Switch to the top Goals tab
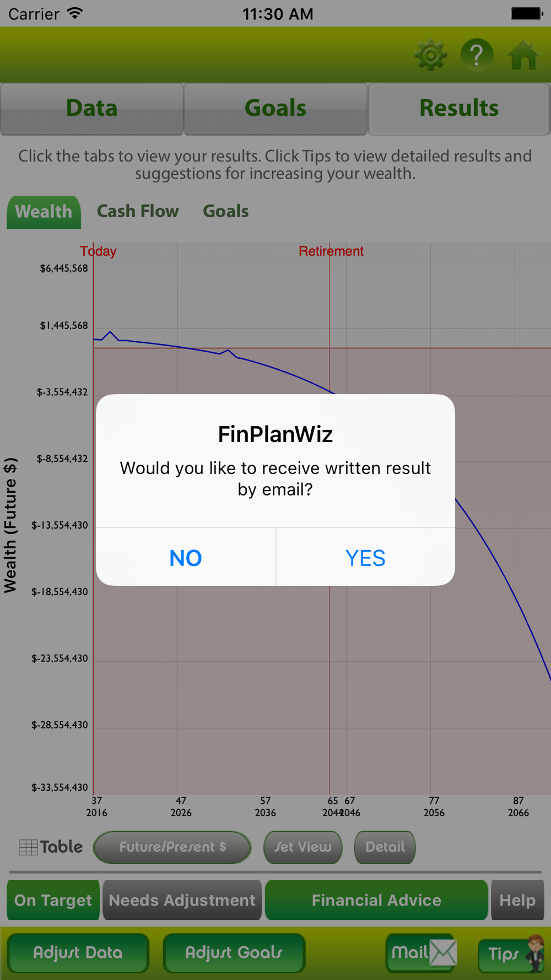551x980 pixels. [275, 109]
